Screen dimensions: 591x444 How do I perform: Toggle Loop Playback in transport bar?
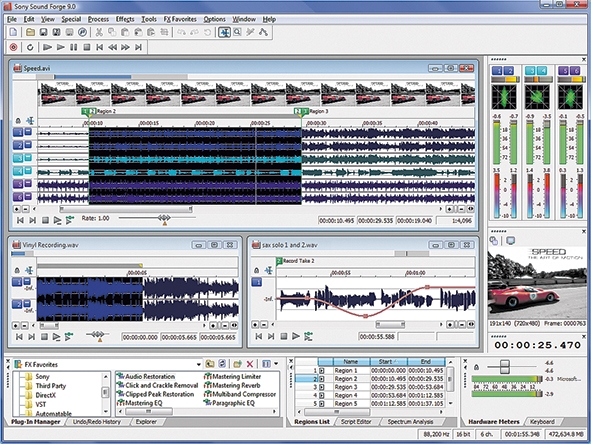[30, 47]
